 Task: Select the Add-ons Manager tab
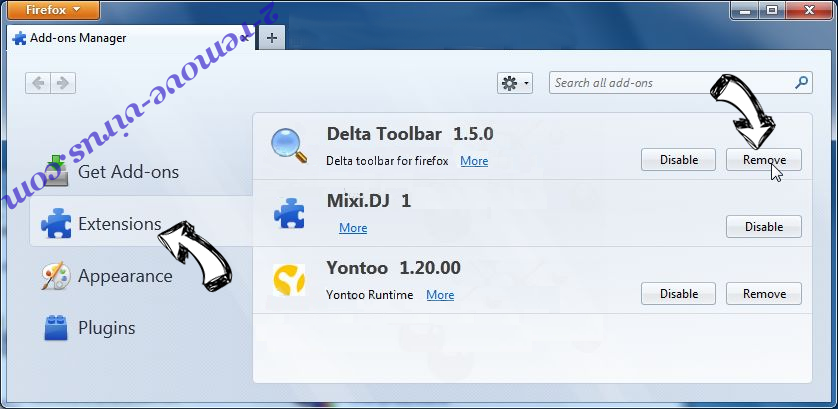132,38
